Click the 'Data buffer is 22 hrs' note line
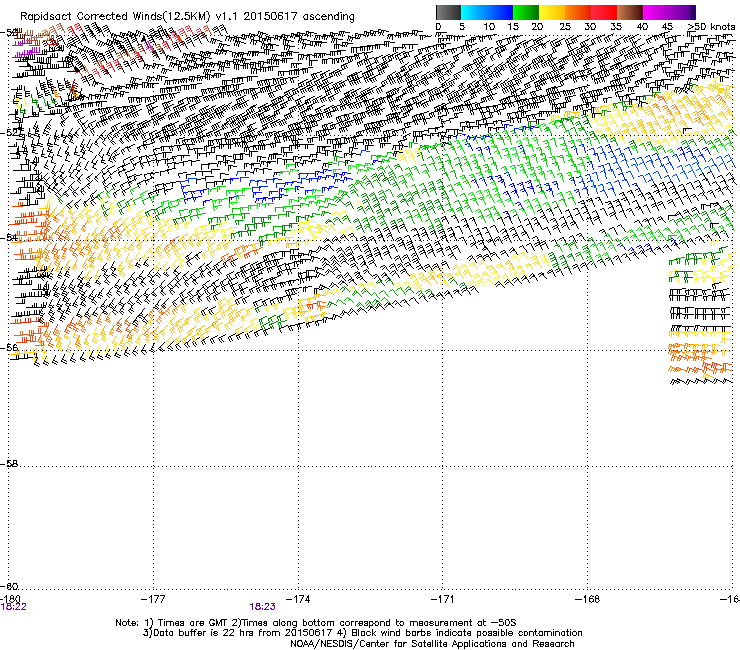Image resolution: width=740 pixels, height=650 pixels. (x=362, y=633)
